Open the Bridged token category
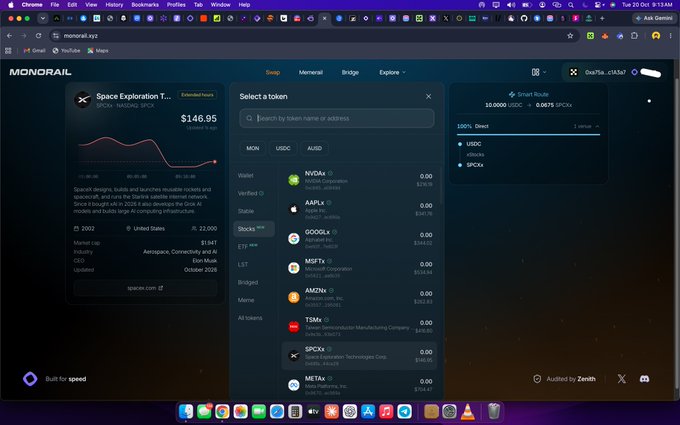 pos(248,282)
